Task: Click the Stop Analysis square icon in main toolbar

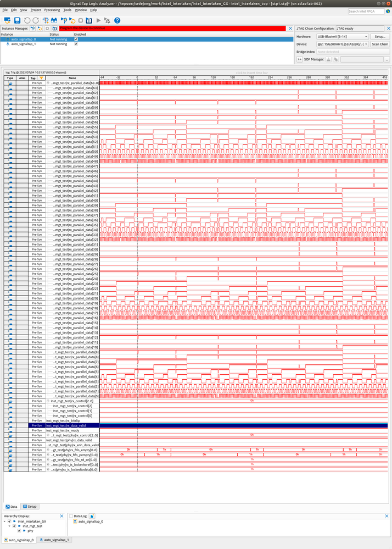Action: point(80,20)
